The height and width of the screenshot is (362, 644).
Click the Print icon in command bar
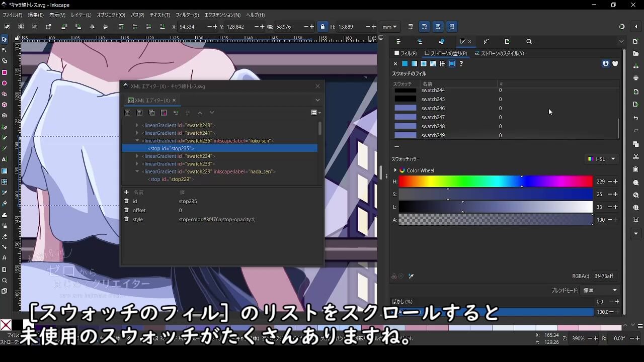click(x=636, y=78)
